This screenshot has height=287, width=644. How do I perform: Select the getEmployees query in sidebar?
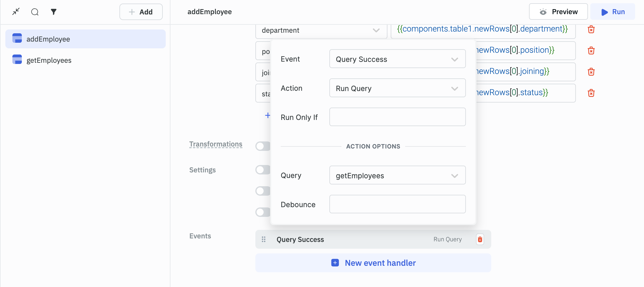49,60
